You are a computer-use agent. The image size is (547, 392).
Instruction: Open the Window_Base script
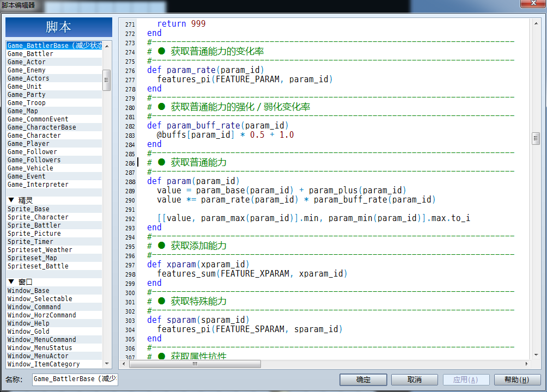coord(55,291)
